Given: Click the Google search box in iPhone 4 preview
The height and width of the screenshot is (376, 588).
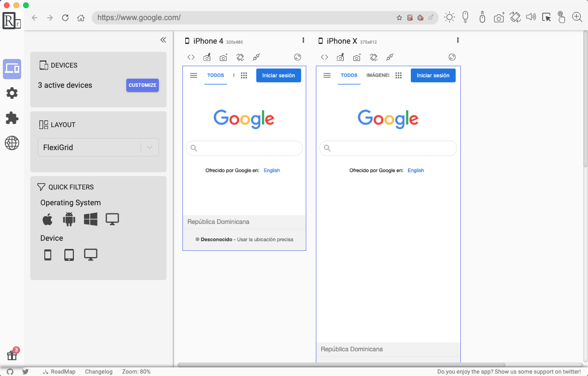Looking at the screenshot, I should pos(244,148).
